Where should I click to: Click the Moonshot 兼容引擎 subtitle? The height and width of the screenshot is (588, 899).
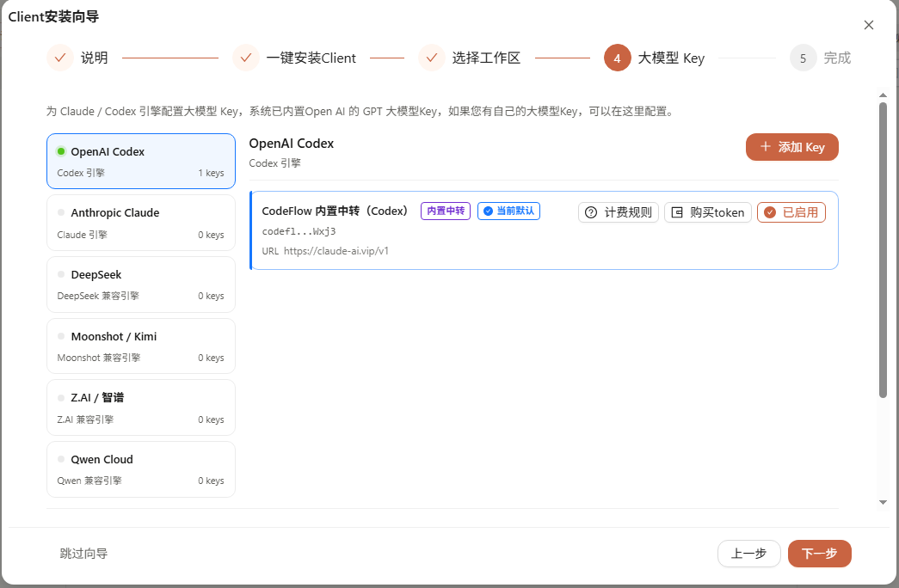click(x=99, y=358)
